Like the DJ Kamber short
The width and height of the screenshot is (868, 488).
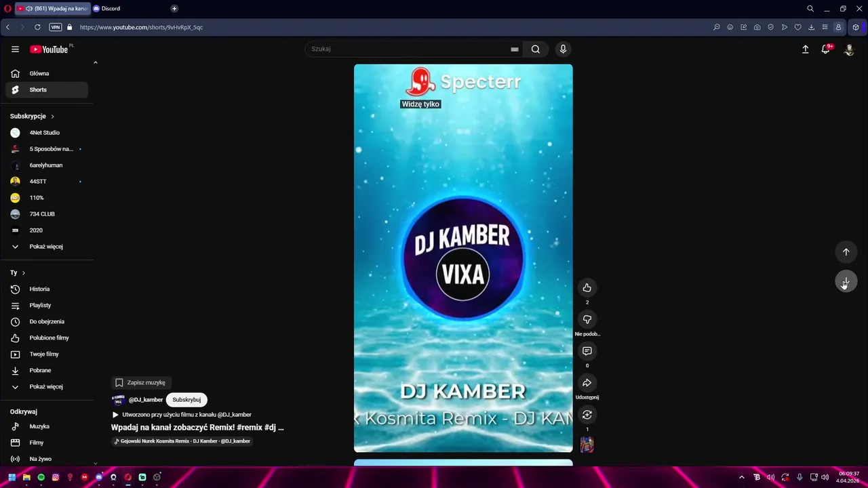tap(587, 288)
